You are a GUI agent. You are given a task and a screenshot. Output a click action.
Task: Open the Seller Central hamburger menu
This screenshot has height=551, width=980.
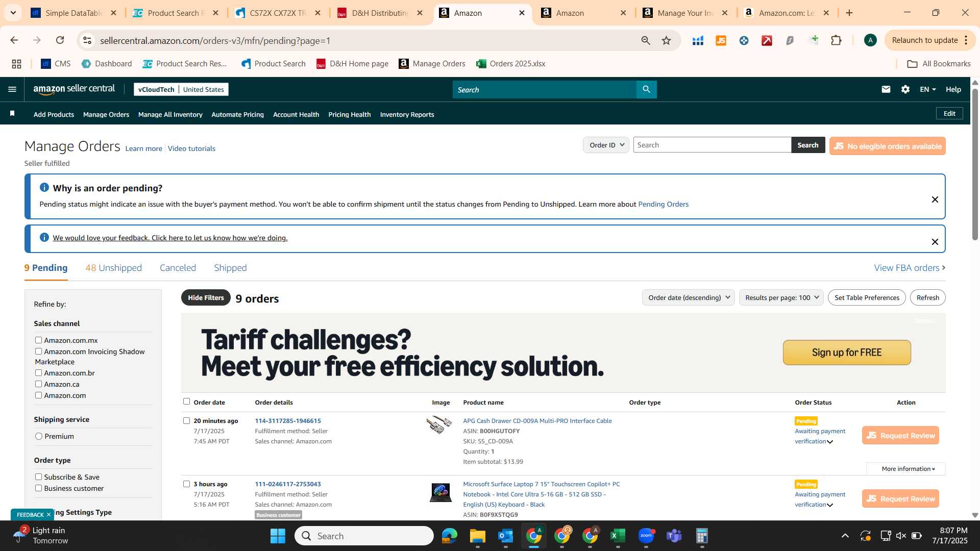[12, 89]
